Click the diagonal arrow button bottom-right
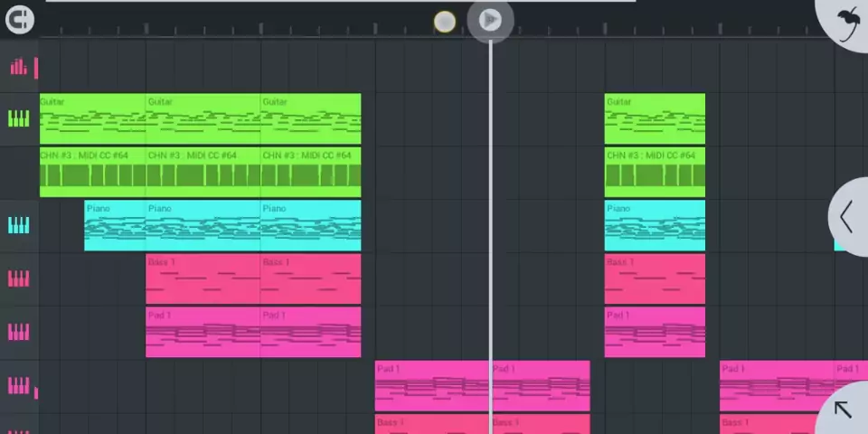The height and width of the screenshot is (434, 868). (844, 410)
